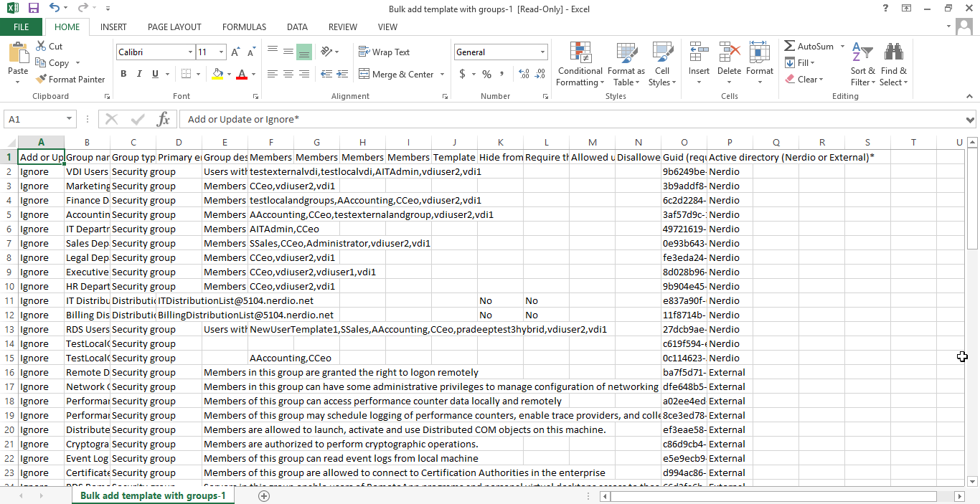Click the Paste clipboard icon
The width and height of the screenshot is (980, 504).
(x=18, y=54)
